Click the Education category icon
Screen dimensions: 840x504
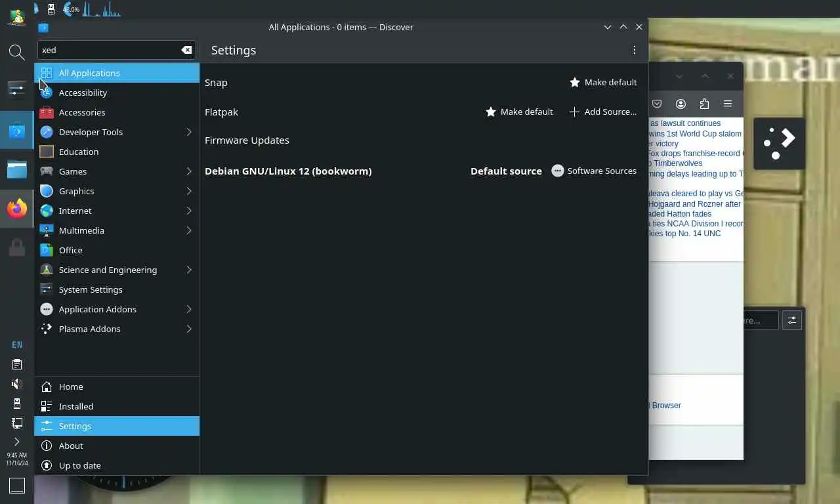47,152
